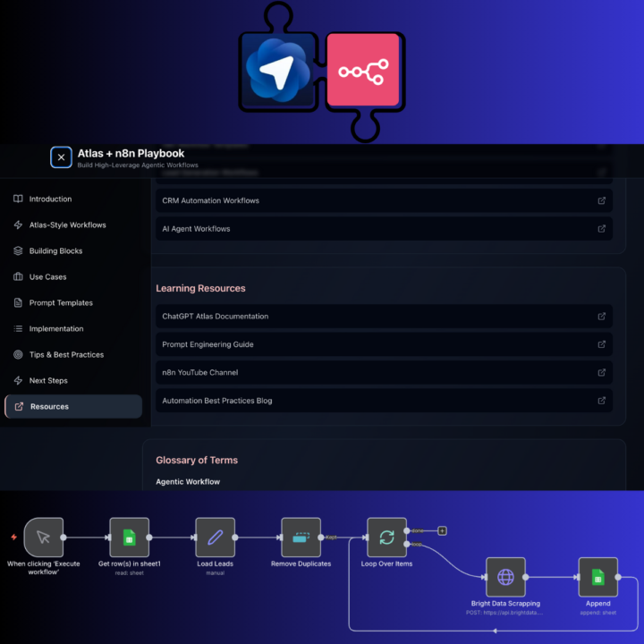Go to Atlas-Style Workflows section
The width and height of the screenshot is (644, 644).
[x=67, y=225]
